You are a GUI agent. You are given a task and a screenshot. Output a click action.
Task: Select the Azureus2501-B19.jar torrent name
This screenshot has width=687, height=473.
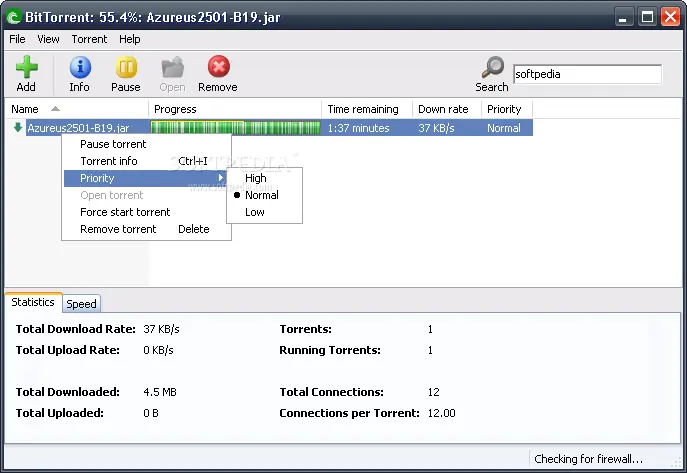(78, 128)
